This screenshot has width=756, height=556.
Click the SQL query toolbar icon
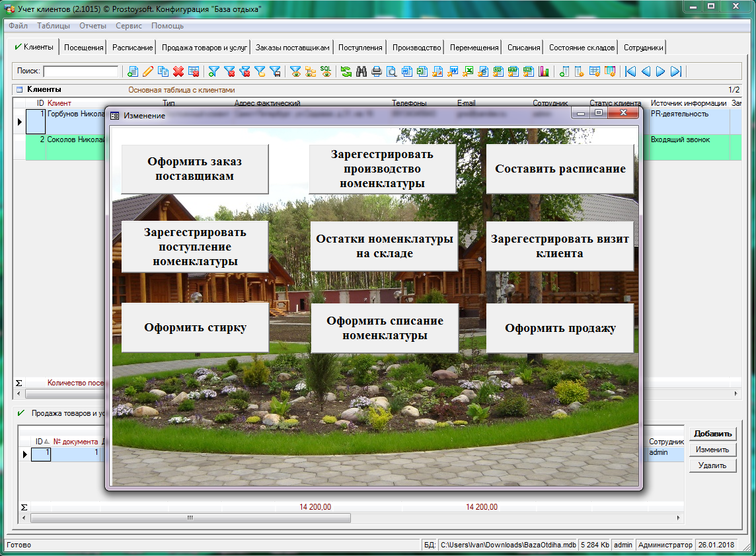point(326,71)
